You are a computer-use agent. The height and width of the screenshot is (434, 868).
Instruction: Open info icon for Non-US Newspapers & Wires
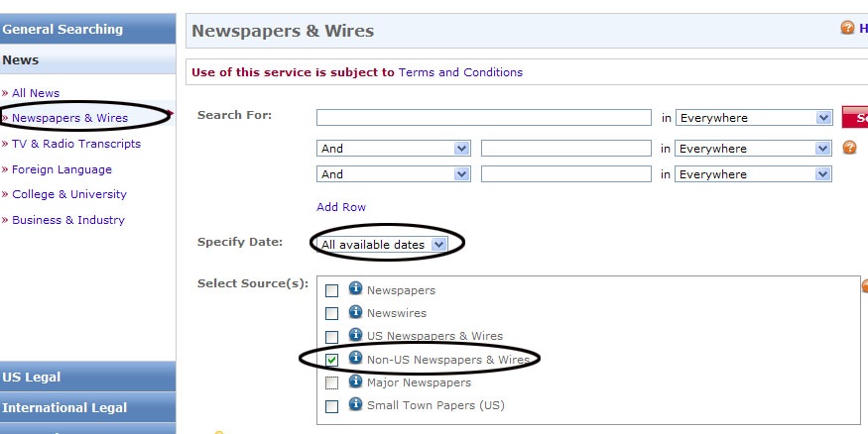[x=355, y=358]
